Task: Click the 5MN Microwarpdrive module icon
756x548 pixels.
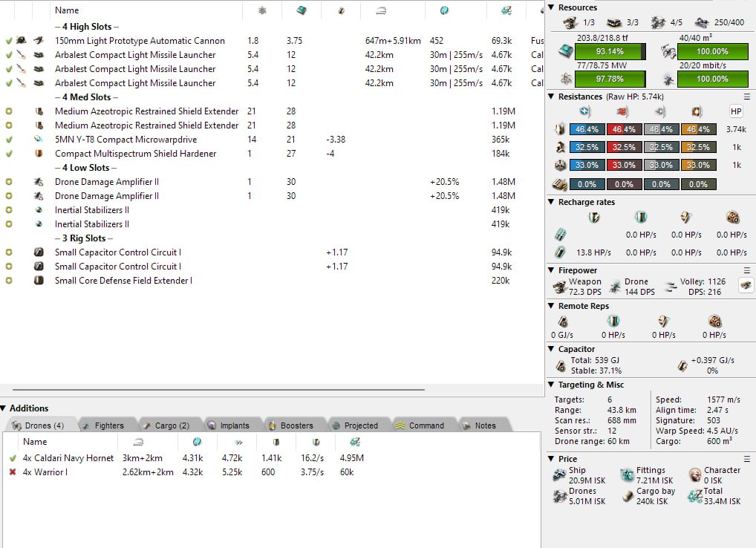Action: (39, 140)
